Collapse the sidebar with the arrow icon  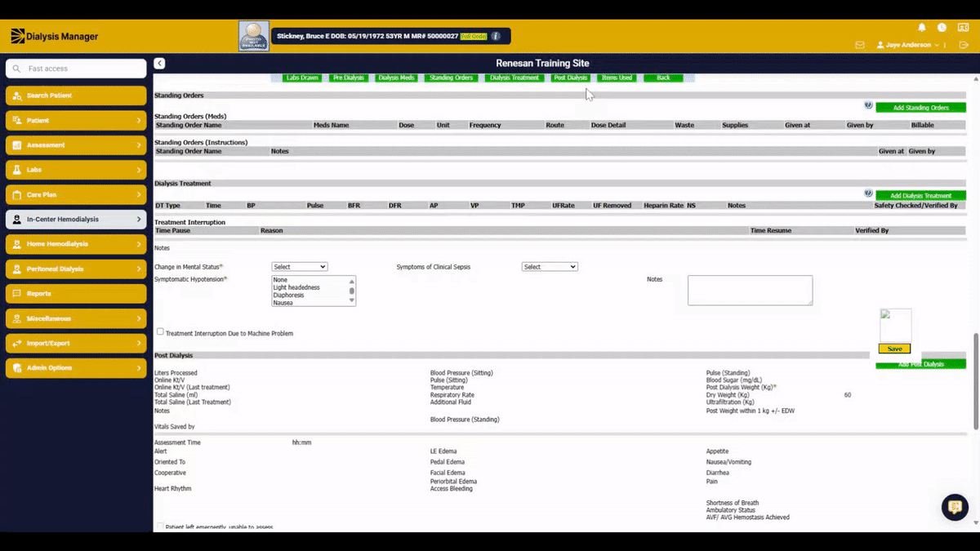tap(159, 63)
